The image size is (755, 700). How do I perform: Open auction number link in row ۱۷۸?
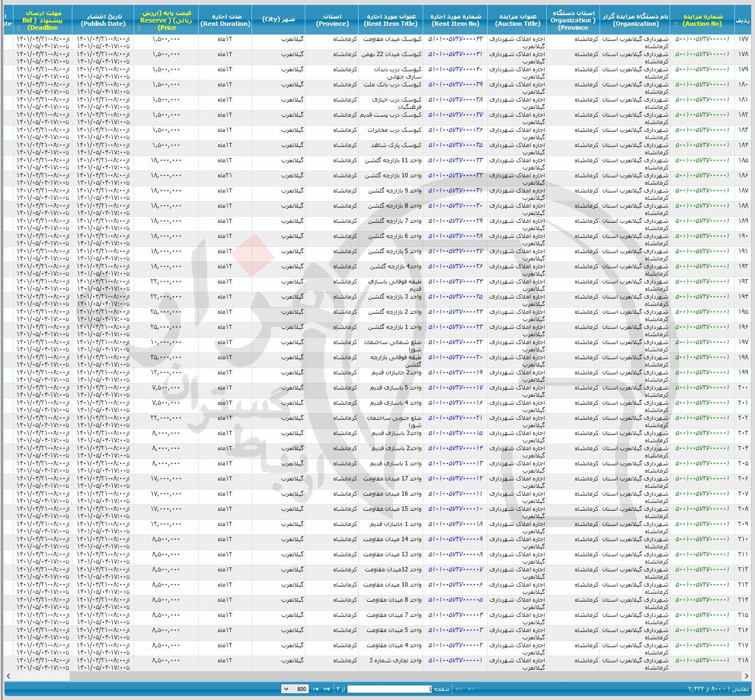tap(702, 54)
